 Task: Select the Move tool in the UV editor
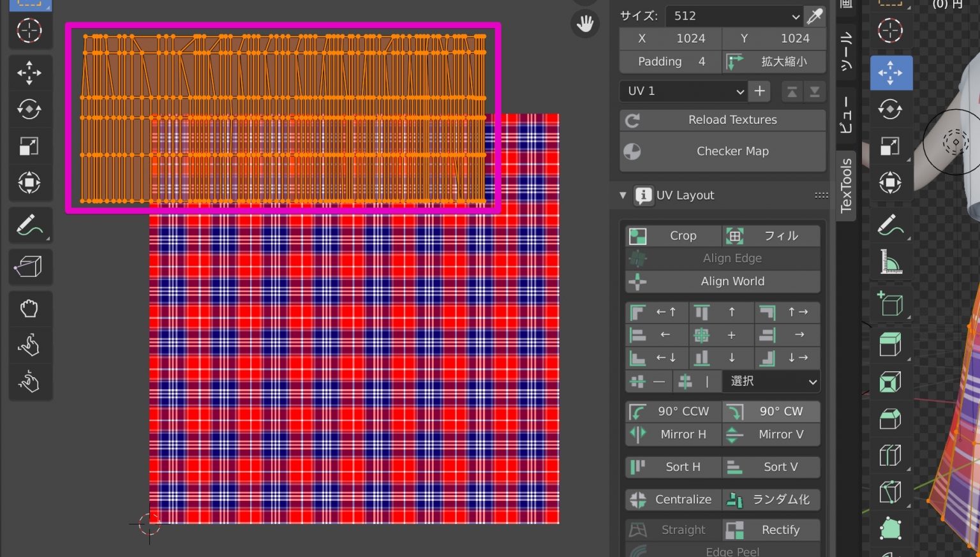30,72
